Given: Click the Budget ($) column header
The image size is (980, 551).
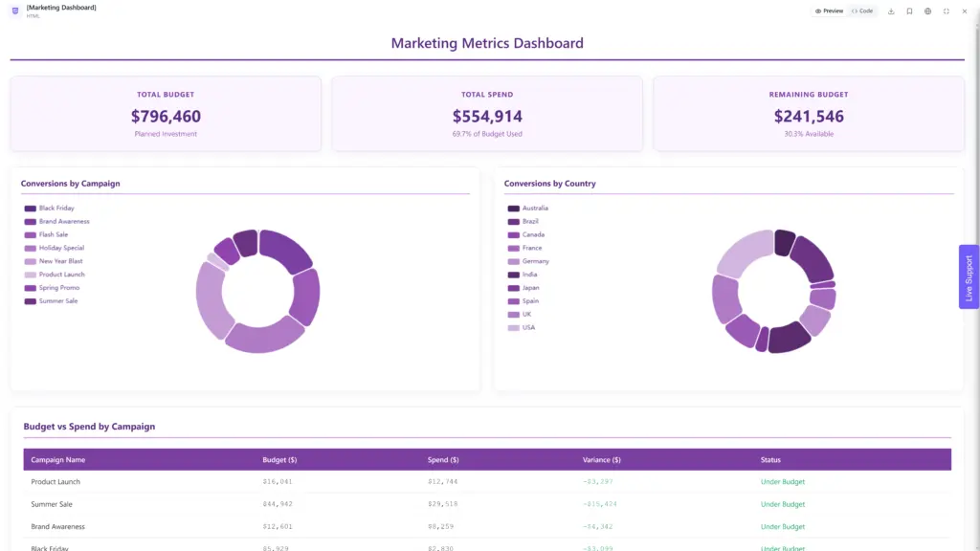Looking at the screenshot, I should coord(279,460).
